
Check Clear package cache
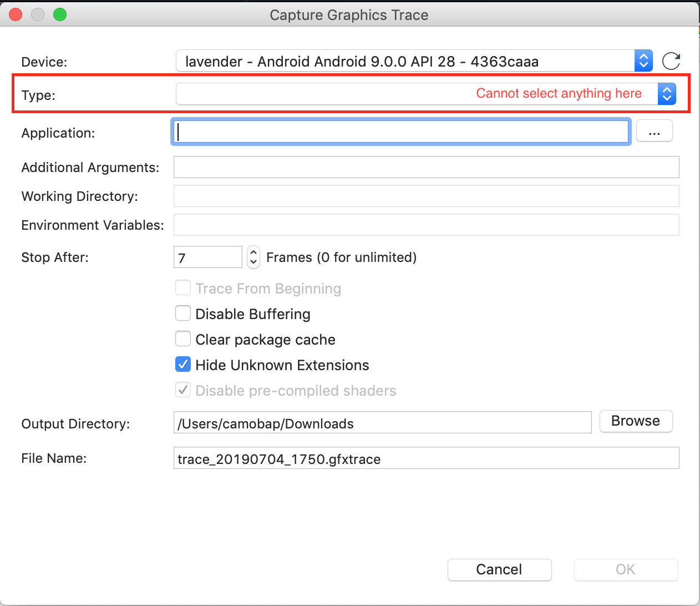pos(182,339)
